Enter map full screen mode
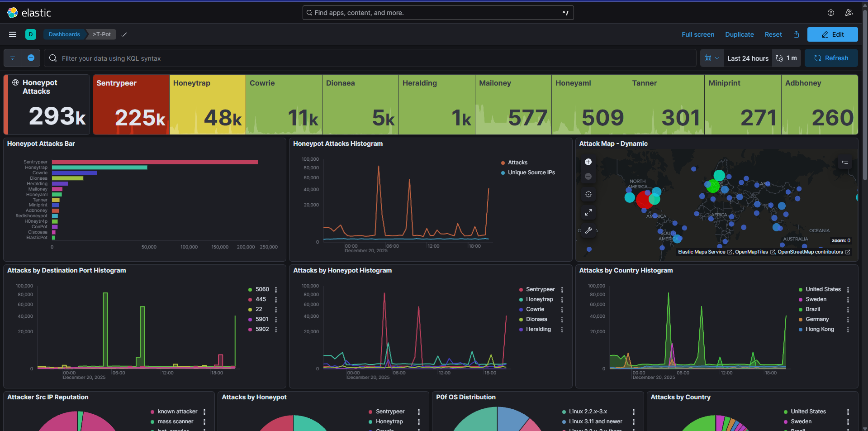 (x=588, y=212)
